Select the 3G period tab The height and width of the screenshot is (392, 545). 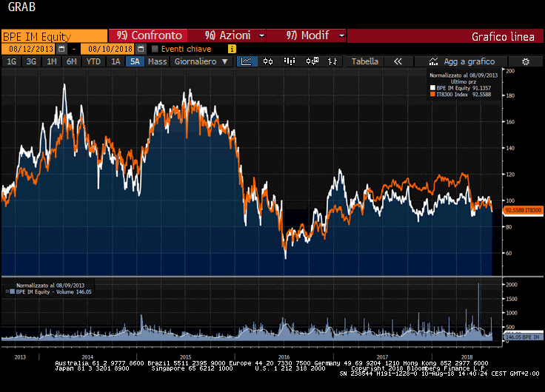(x=31, y=61)
